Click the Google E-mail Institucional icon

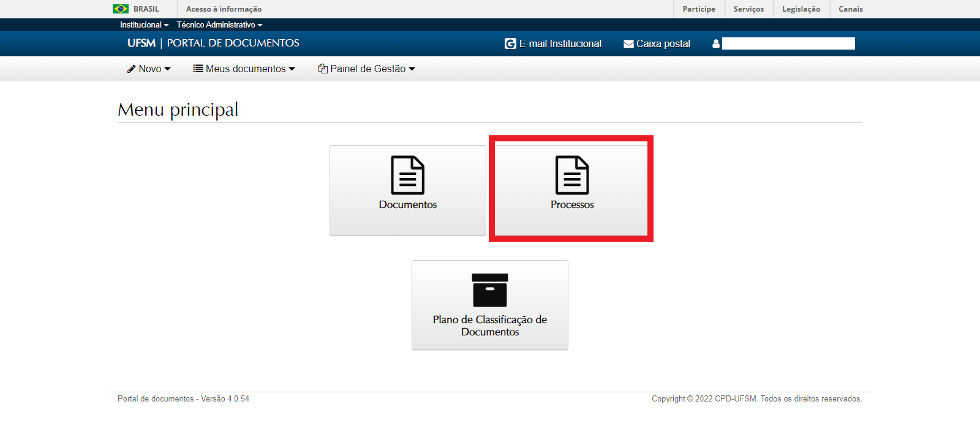pyautogui.click(x=510, y=44)
